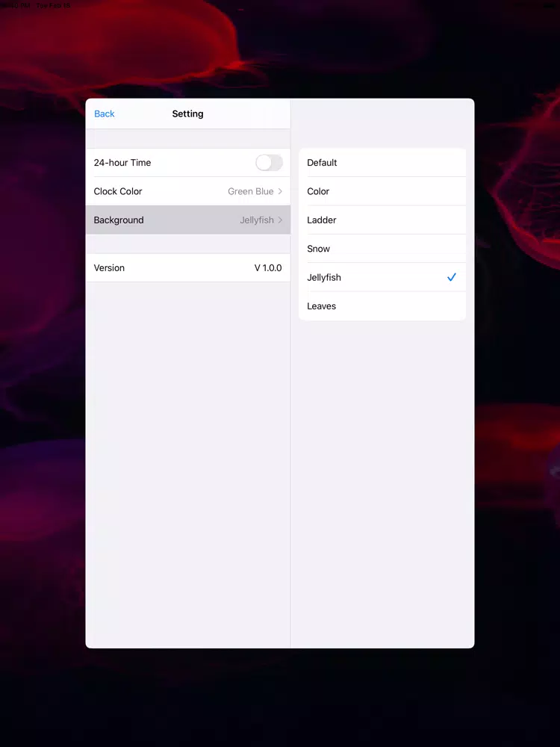Open the Clock Color setting row label
The width and height of the screenshot is (560, 747).
(x=118, y=191)
